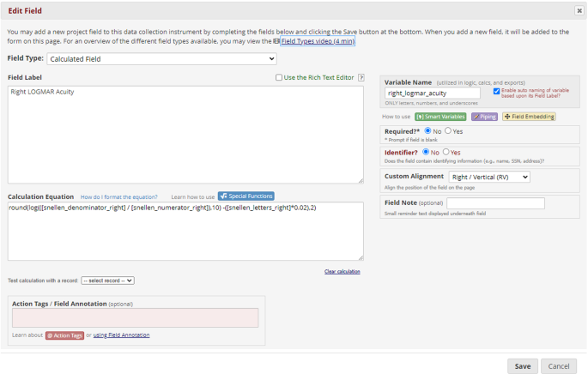Screen dimensions: 588x374
Task: Click the Rich Text Editor help icon
Action: 361,77
